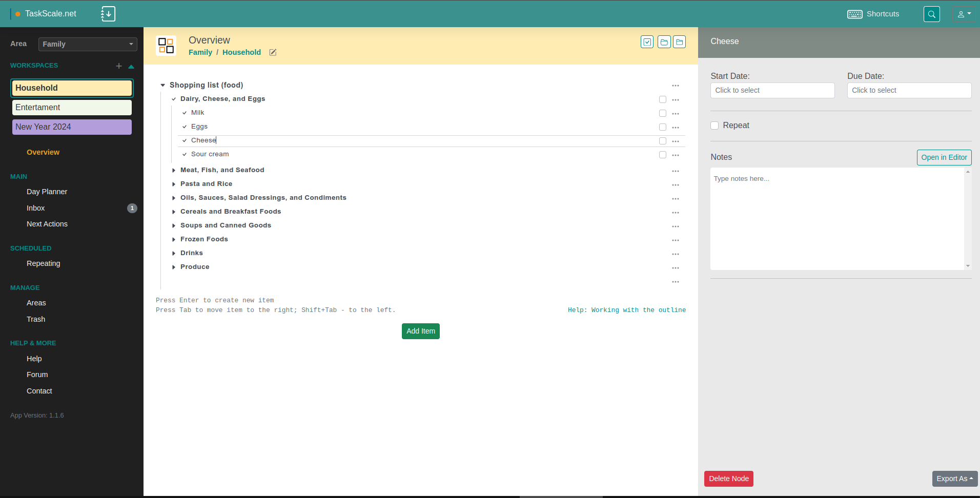Open the Shortcuts keyboard panel

click(873, 14)
